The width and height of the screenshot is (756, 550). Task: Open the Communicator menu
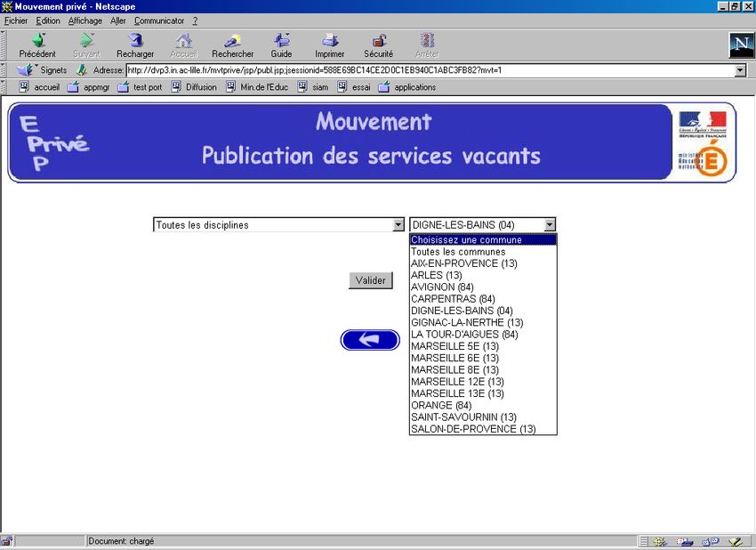[x=159, y=20]
